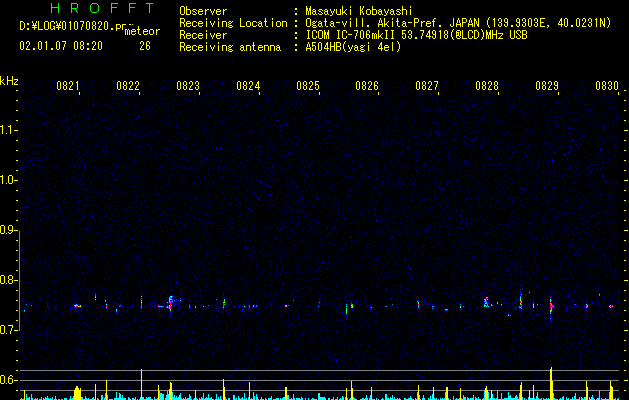Click the tall yellow intensity spike under 0822
Image resolution: width=629 pixels, height=400 pixels.
tap(141, 384)
